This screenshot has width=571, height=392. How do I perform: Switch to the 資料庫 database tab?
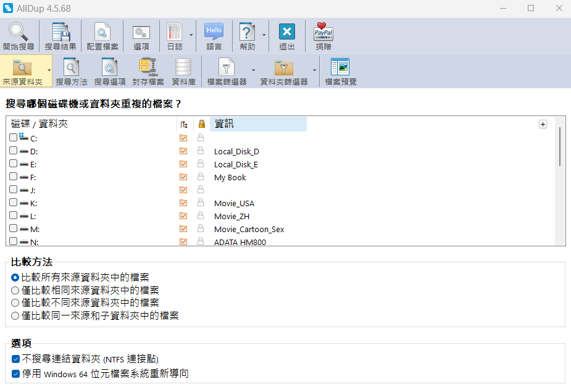[x=183, y=72]
